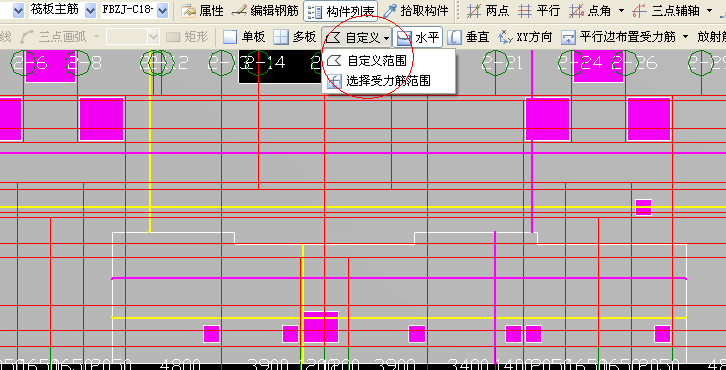The width and height of the screenshot is (726, 370).
Task: Select the 矩形 rectangle draw tool
Action: (188, 37)
